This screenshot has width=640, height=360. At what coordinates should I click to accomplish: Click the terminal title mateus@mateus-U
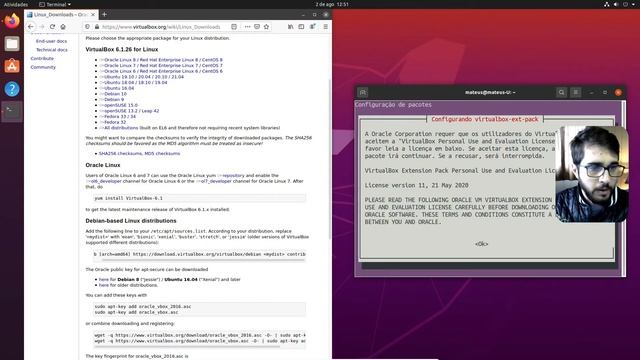489,93
